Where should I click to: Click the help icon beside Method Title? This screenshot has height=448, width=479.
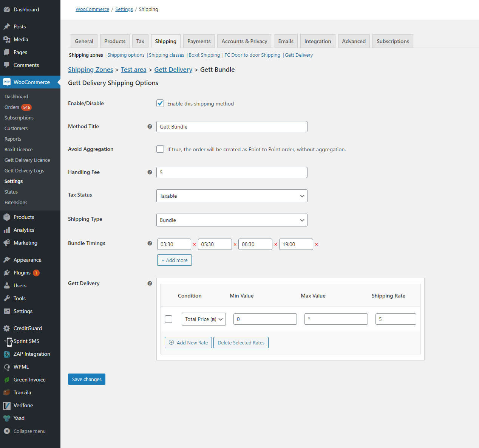150,127
